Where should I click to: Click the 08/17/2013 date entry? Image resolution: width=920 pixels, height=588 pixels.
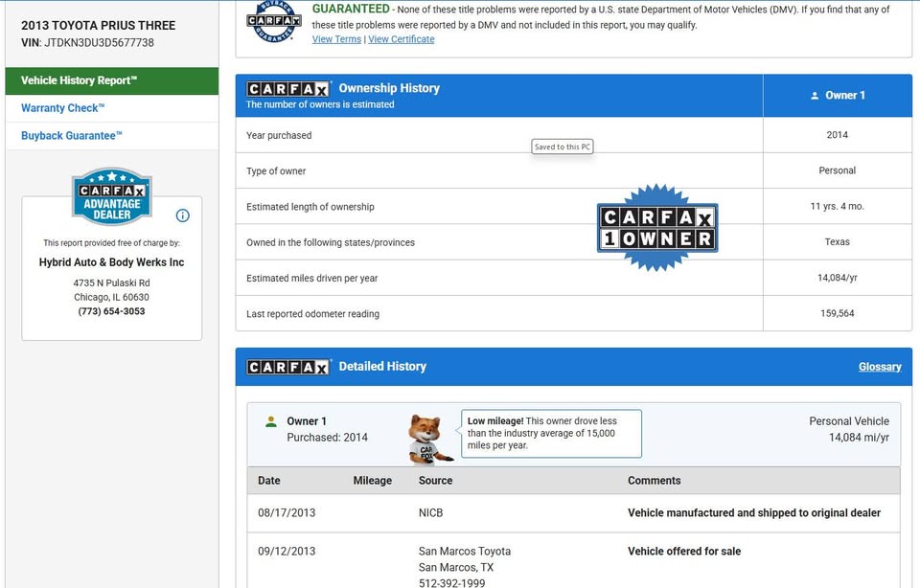287,513
